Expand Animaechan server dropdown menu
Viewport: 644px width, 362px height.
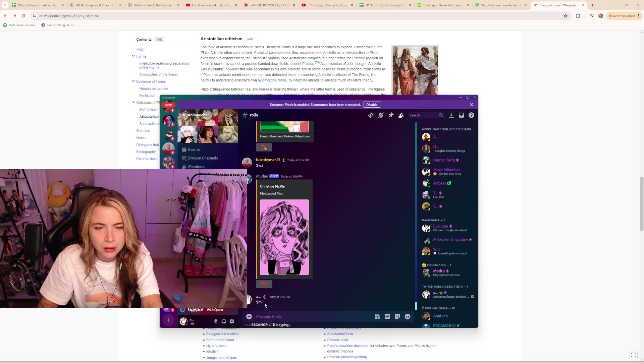[231, 115]
